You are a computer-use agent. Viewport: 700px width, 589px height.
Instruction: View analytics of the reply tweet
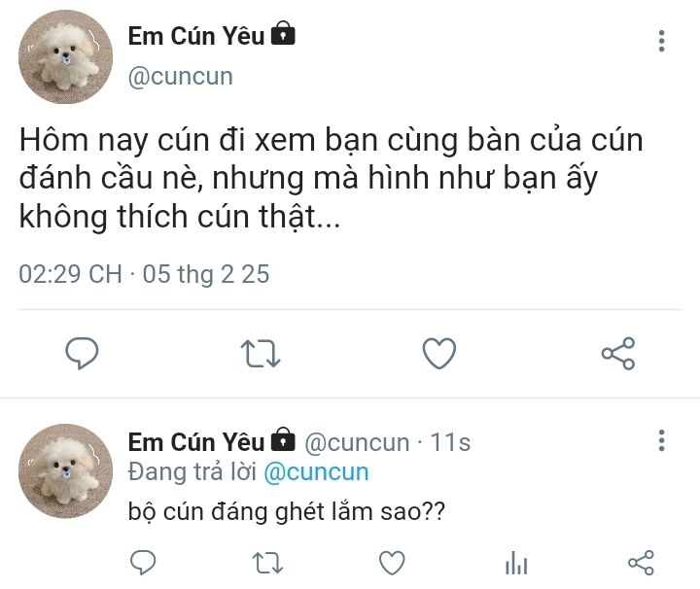point(516,562)
